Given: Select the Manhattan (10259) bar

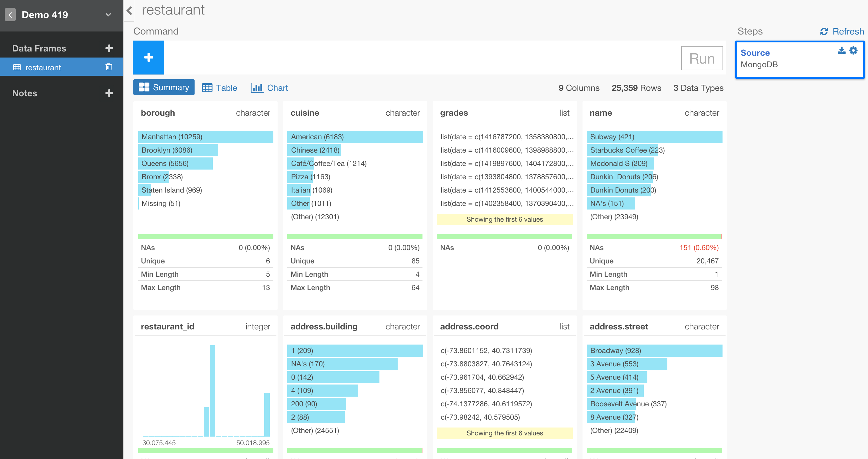Looking at the screenshot, I should (x=205, y=137).
